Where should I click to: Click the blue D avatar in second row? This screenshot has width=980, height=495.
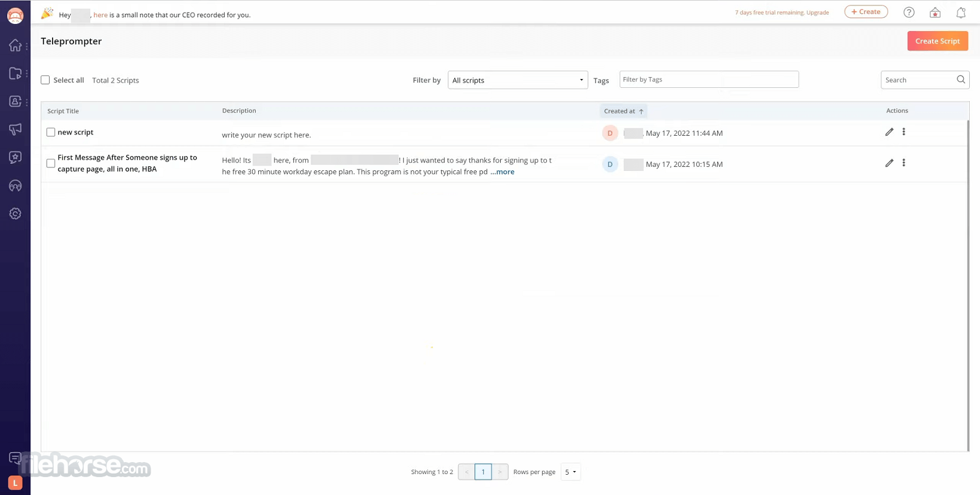pos(610,164)
